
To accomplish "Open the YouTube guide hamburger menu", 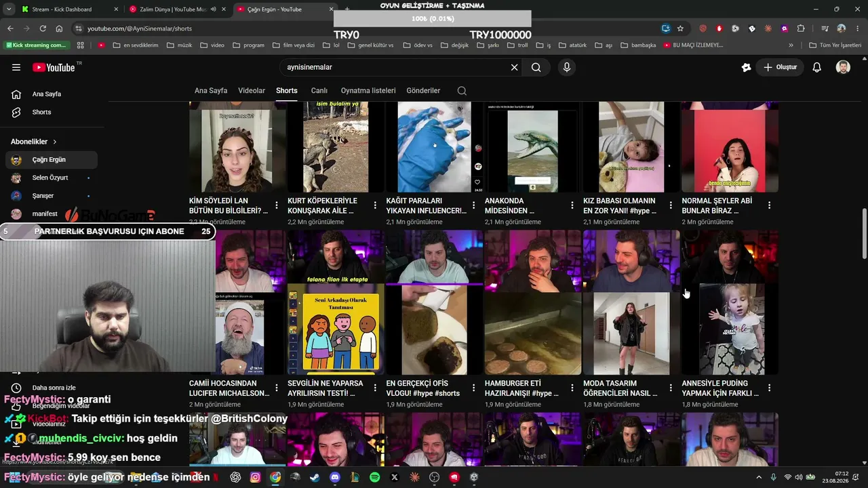I will [x=16, y=67].
